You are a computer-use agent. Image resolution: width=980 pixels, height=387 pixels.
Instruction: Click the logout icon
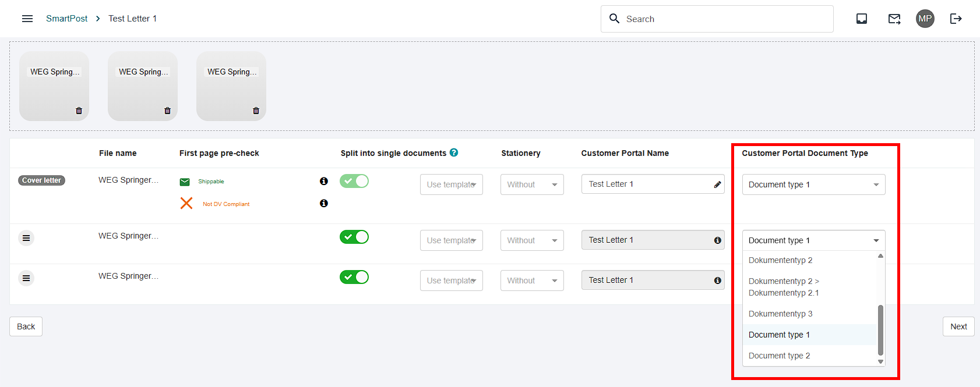point(956,19)
